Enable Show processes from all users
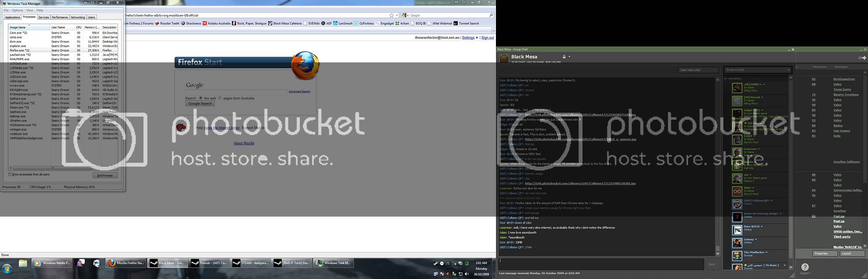This screenshot has width=868, height=279. (x=10, y=175)
